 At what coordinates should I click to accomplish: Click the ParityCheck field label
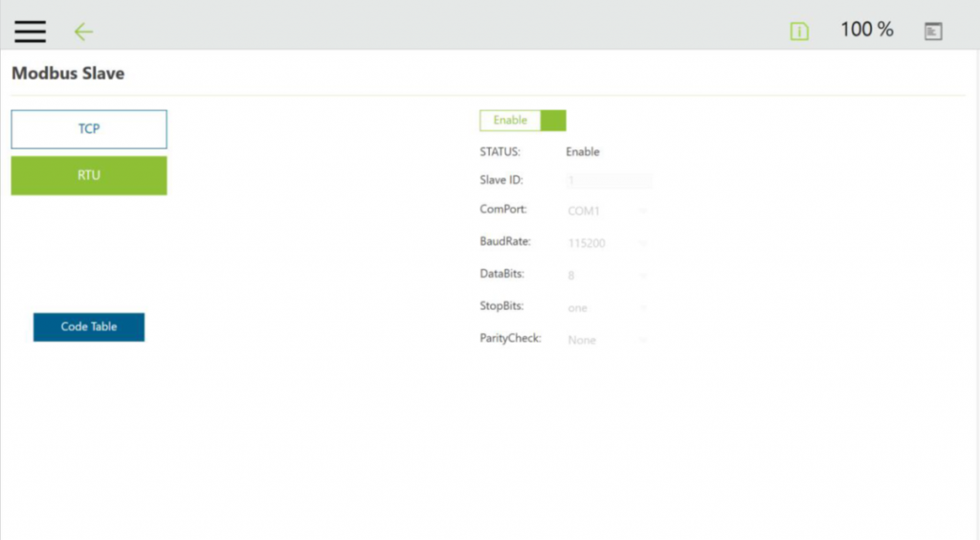pyautogui.click(x=510, y=338)
